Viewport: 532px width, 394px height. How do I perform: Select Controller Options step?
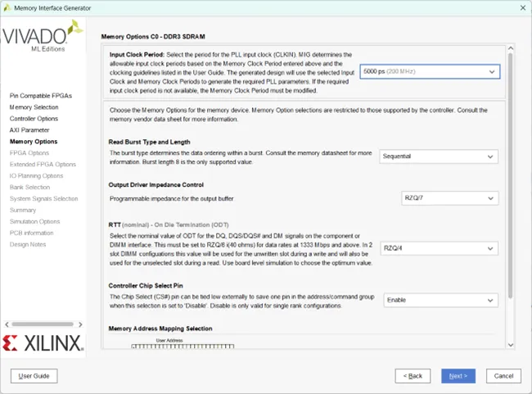34,119
